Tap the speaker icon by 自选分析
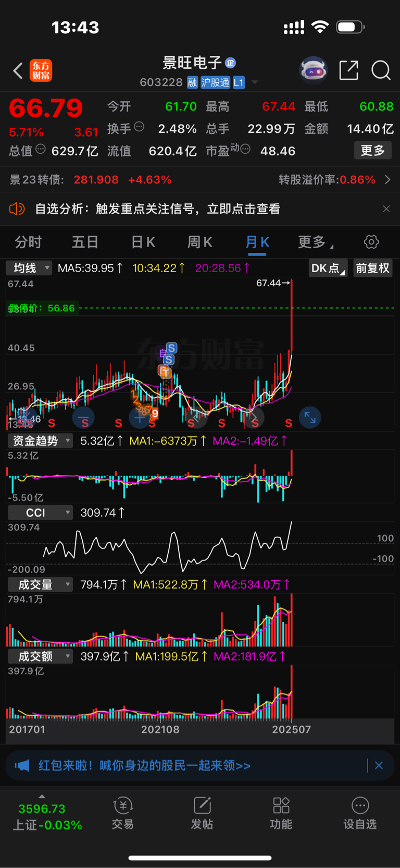 17,209
